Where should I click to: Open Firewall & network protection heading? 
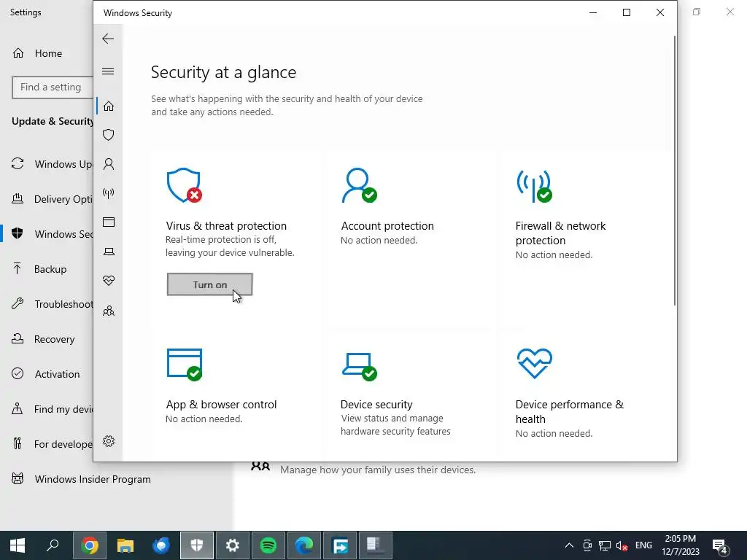(x=561, y=233)
